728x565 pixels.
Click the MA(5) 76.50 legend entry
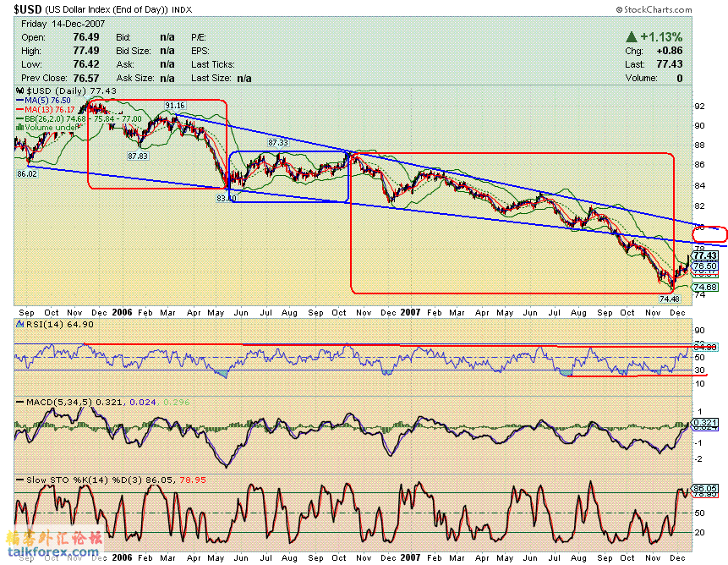[x=44, y=101]
